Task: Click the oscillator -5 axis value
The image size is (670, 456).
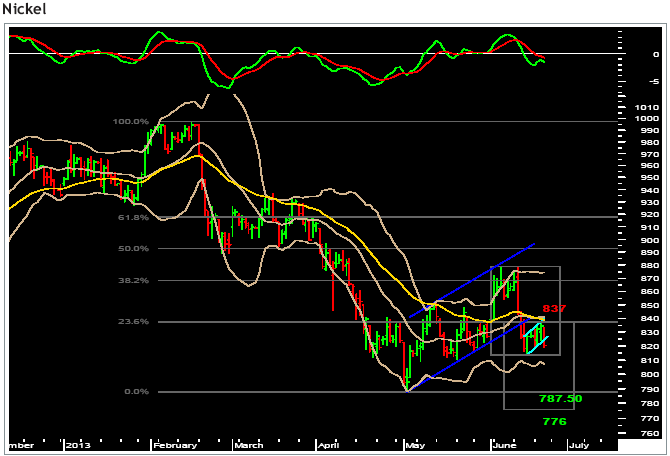Action: click(x=653, y=82)
